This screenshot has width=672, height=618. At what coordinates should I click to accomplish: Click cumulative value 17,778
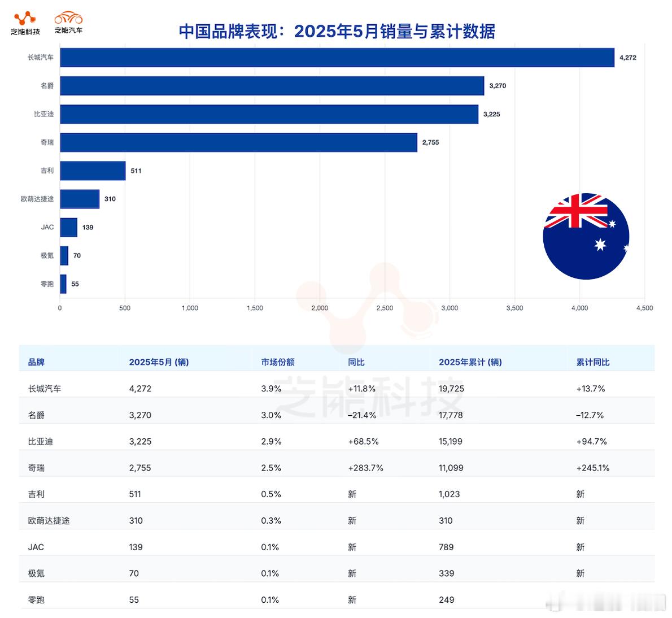(x=451, y=415)
